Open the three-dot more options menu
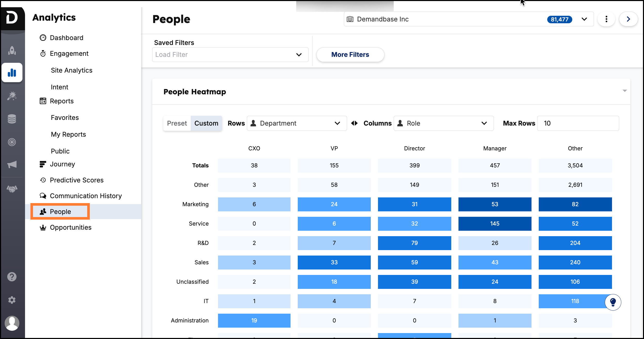Screen dimensions: 644x339 click(606, 19)
